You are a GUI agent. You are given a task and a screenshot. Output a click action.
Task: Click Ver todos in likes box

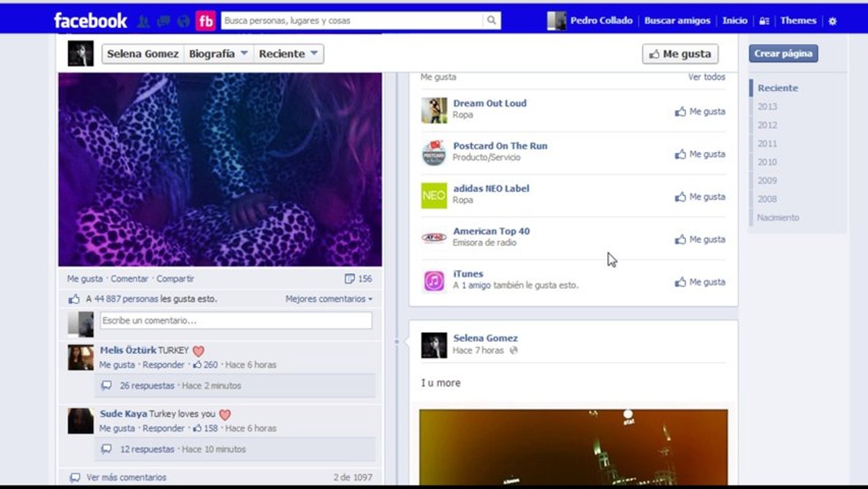(706, 77)
